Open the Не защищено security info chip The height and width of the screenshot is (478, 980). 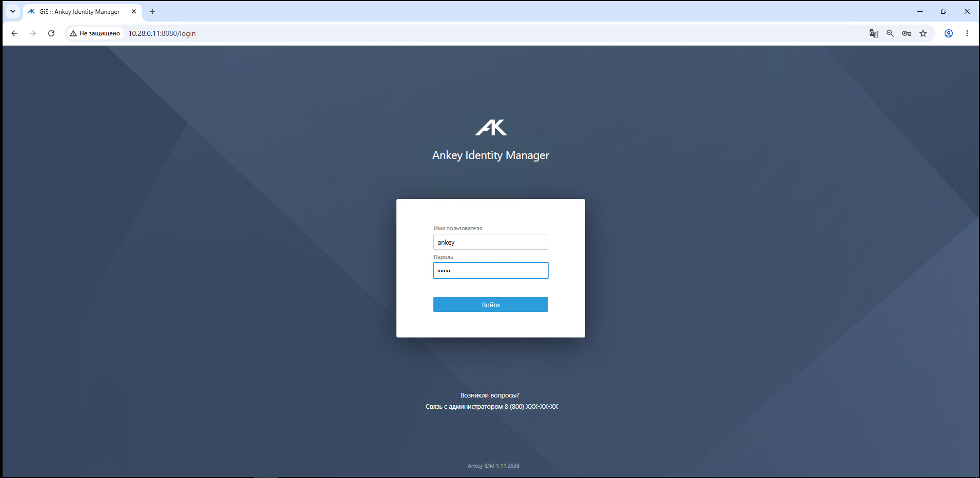[x=95, y=33]
